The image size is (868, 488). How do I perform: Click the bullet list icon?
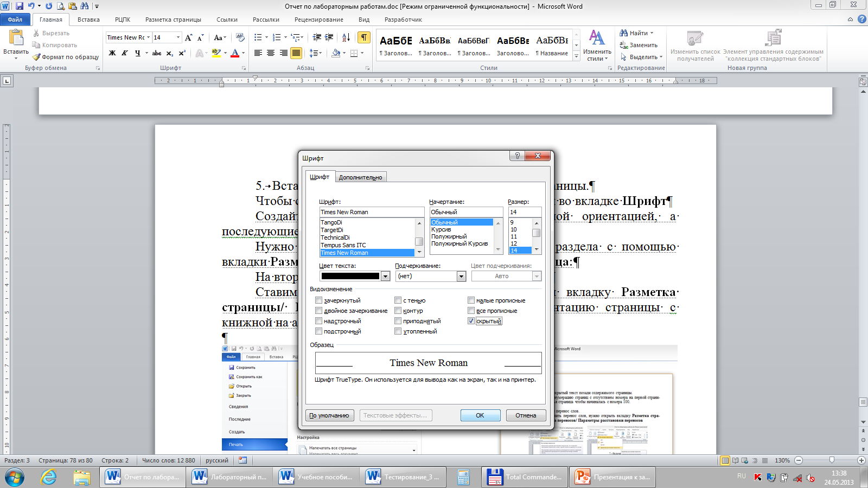tap(258, 37)
